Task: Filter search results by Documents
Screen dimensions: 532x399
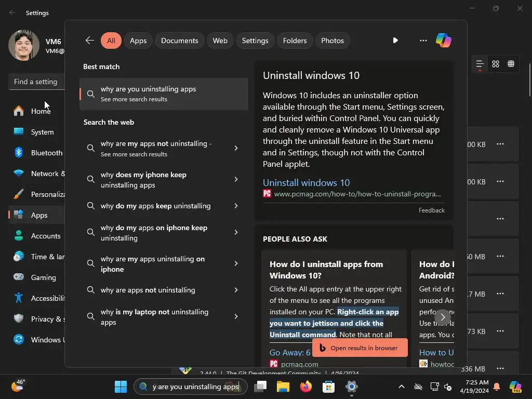Action: [x=179, y=41]
